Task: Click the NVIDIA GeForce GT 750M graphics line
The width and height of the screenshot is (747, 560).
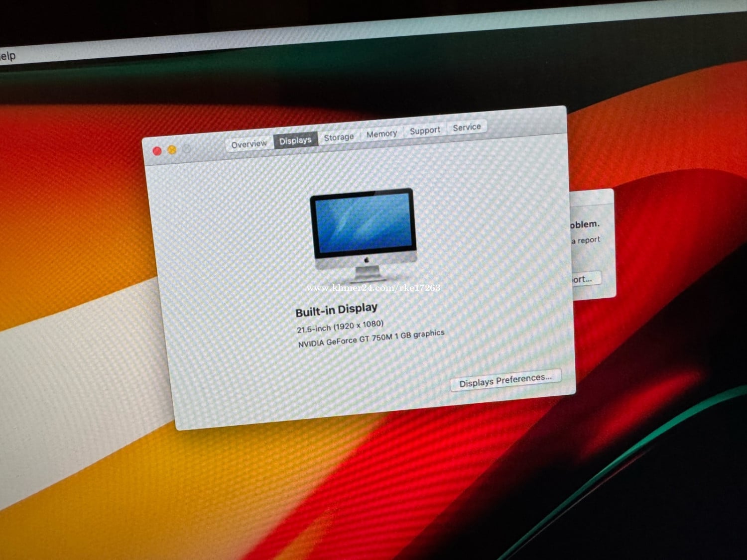Action: tap(371, 338)
